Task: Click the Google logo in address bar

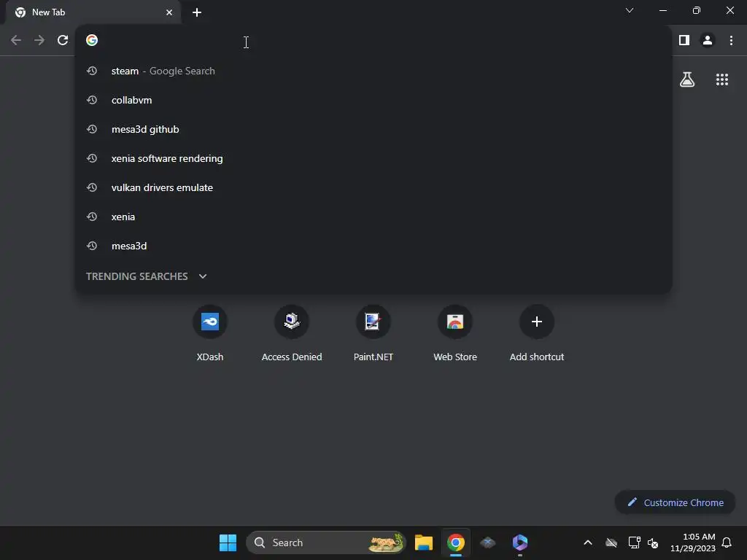Action: coord(92,41)
